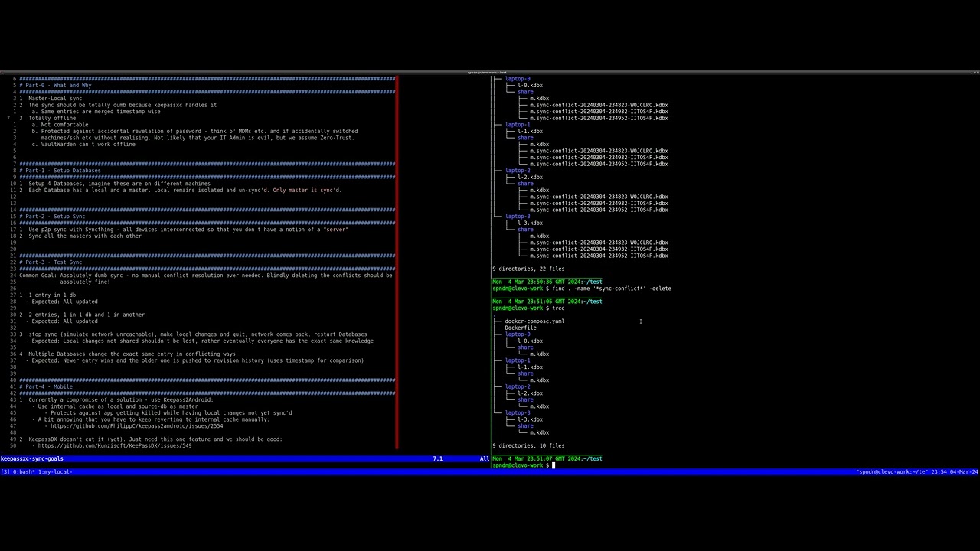Click laptop-0's share directory in conflict tree
This screenshot has width=980, height=551.
(x=525, y=92)
